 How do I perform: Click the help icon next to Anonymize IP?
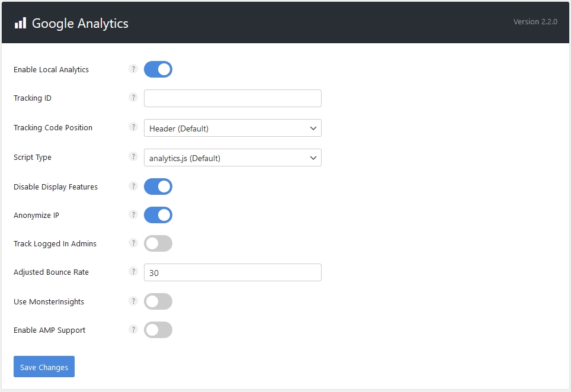133,215
